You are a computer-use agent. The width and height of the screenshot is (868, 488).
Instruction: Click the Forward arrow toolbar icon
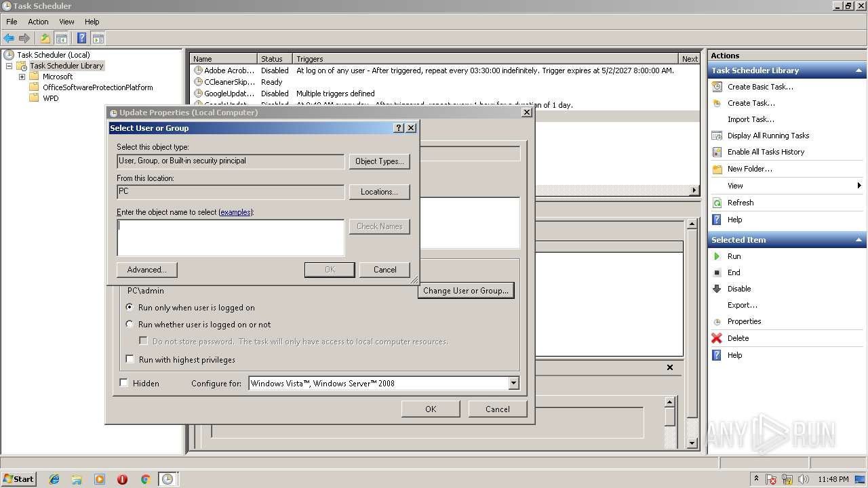(24, 39)
